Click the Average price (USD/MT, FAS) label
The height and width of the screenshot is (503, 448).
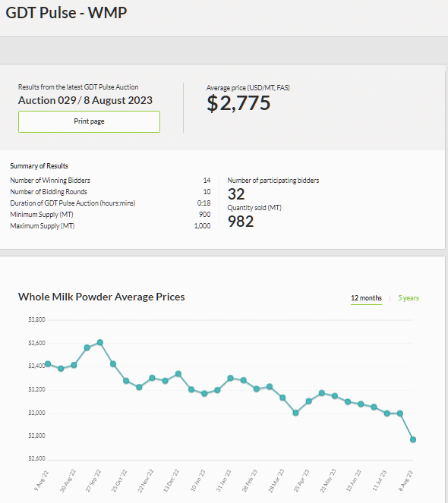(248, 87)
